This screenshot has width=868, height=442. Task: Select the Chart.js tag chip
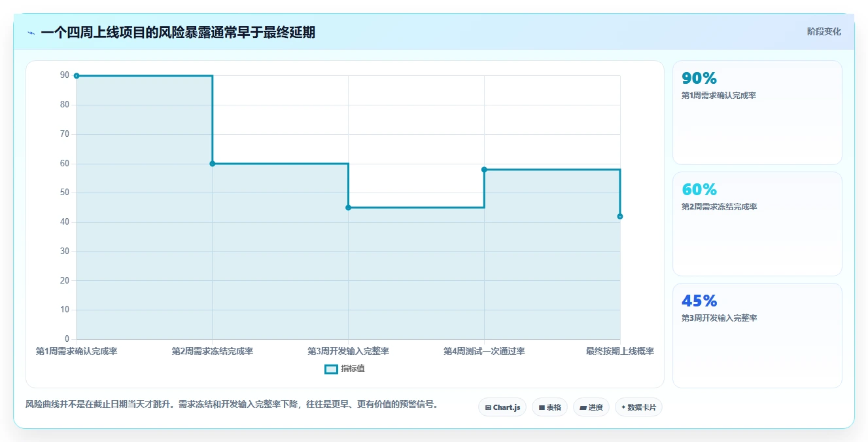click(x=502, y=407)
